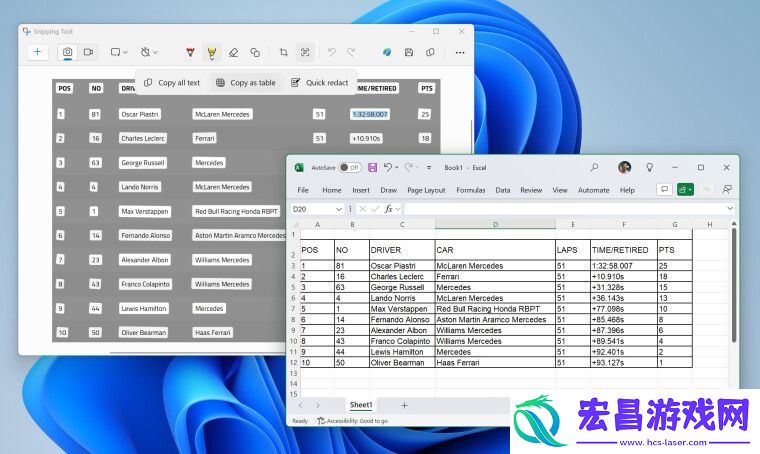Click the Excel app logo icon
Image resolution: width=760 pixels, height=454 pixels.
pos(299,168)
